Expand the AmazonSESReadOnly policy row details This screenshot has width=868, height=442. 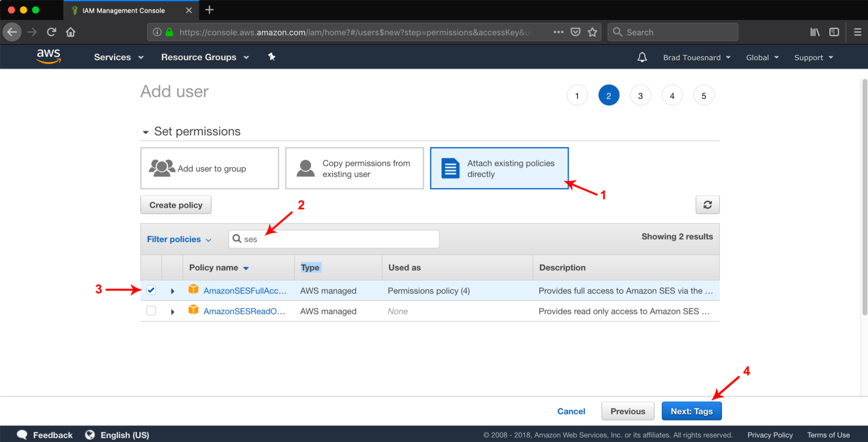pyautogui.click(x=172, y=311)
